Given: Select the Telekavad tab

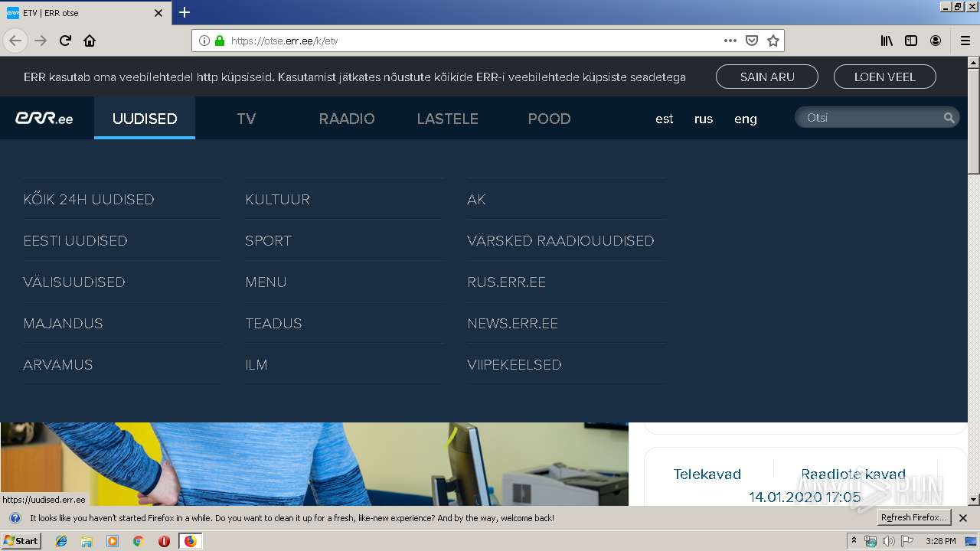Looking at the screenshot, I should pyautogui.click(x=707, y=474).
